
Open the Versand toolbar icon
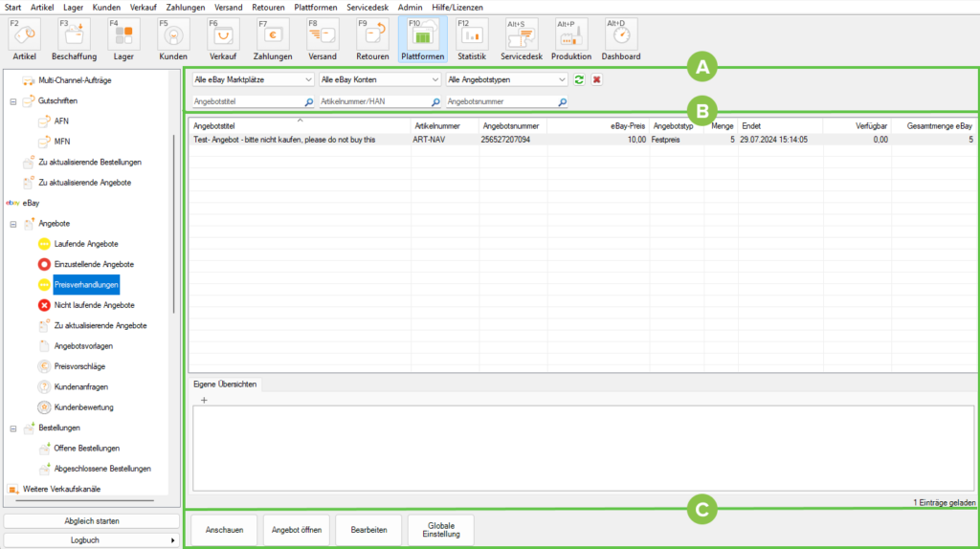[x=323, y=39]
